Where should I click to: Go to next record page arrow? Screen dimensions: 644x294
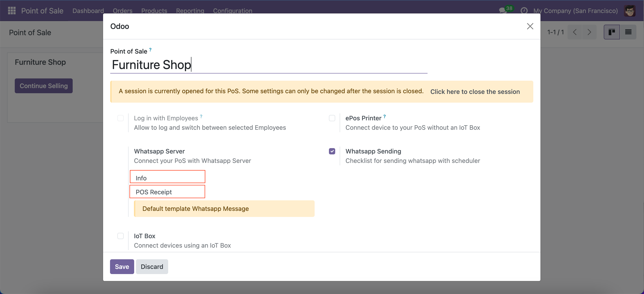(589, 32)
